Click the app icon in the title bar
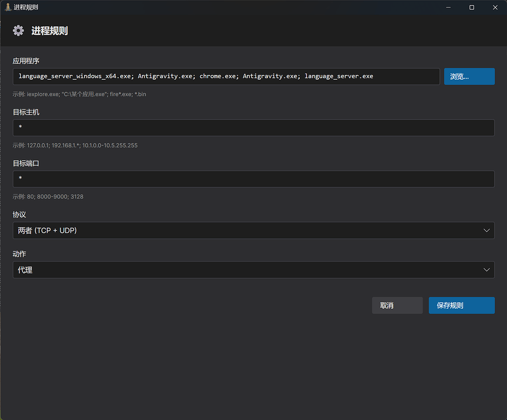 coord(8,7)
